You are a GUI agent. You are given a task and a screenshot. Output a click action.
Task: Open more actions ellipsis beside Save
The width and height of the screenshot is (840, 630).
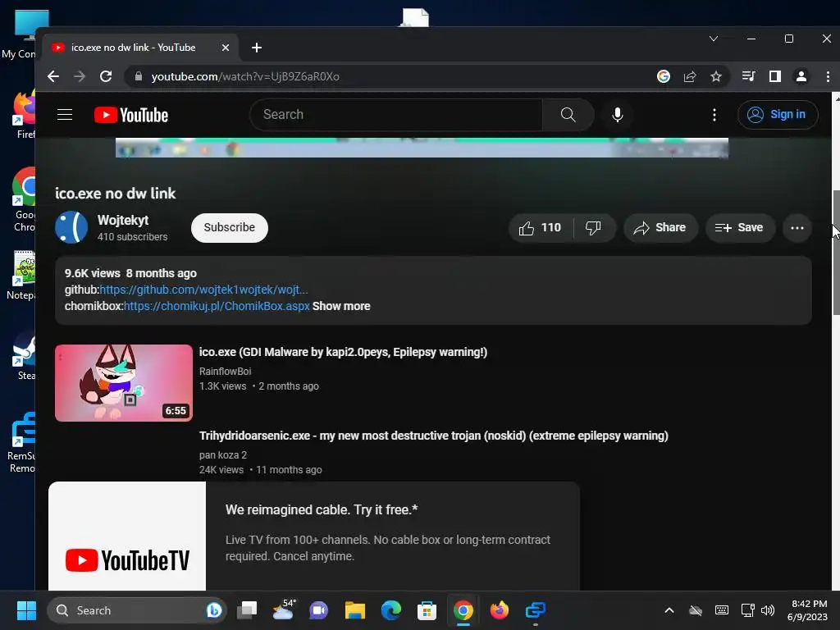[797, 228]
